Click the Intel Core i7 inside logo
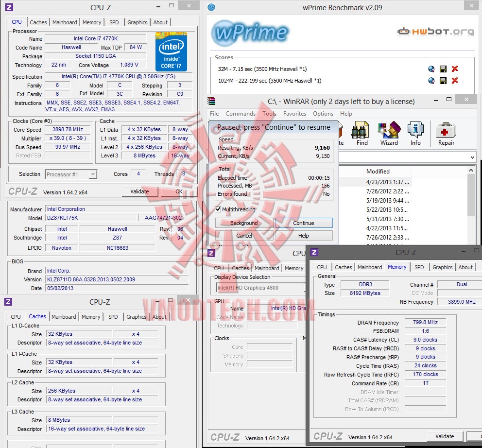 [171, 52]
